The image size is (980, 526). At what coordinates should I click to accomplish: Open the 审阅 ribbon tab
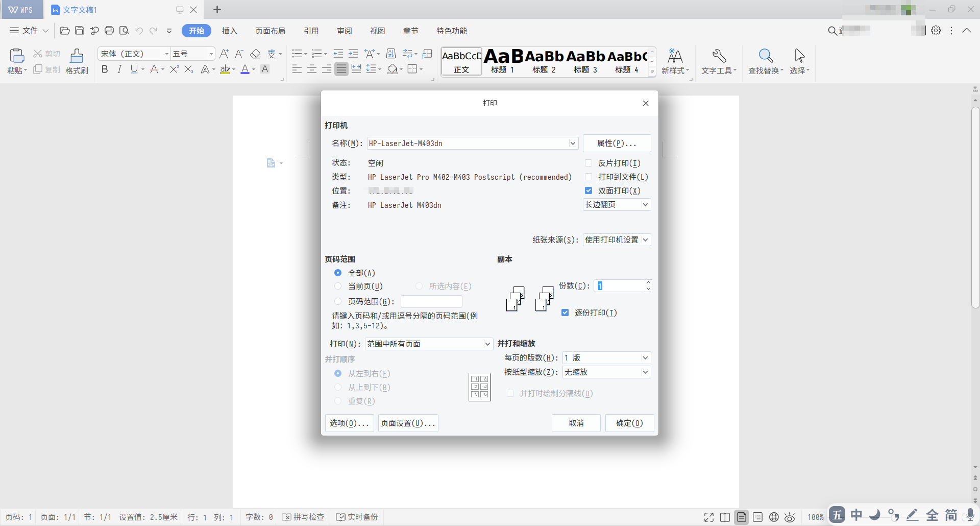(x=344, y=31)
